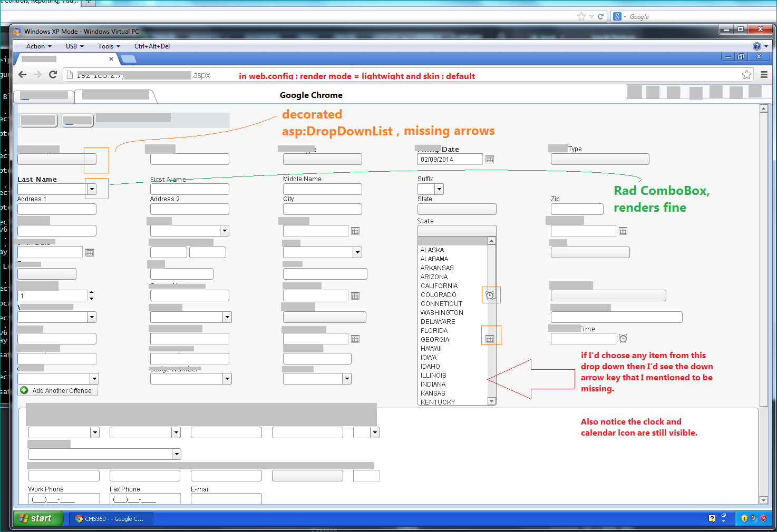Expand the Last Name combo box arrow
This screenshot has width=777, height=532.
pos(92,189)
